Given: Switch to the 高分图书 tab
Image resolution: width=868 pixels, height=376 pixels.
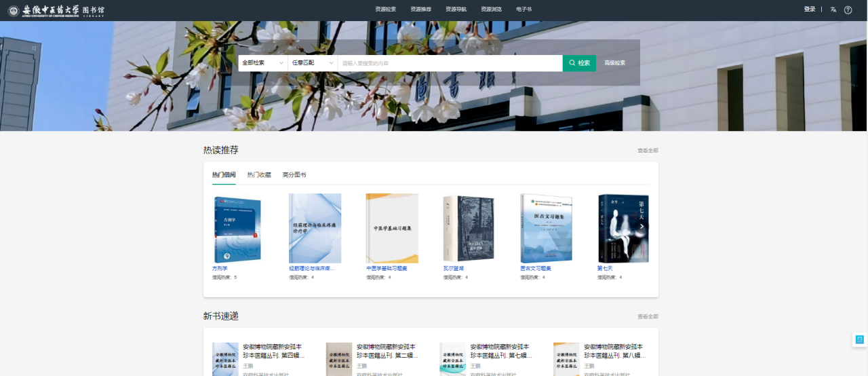Looking at the screenshot, I should coord(294,175).
